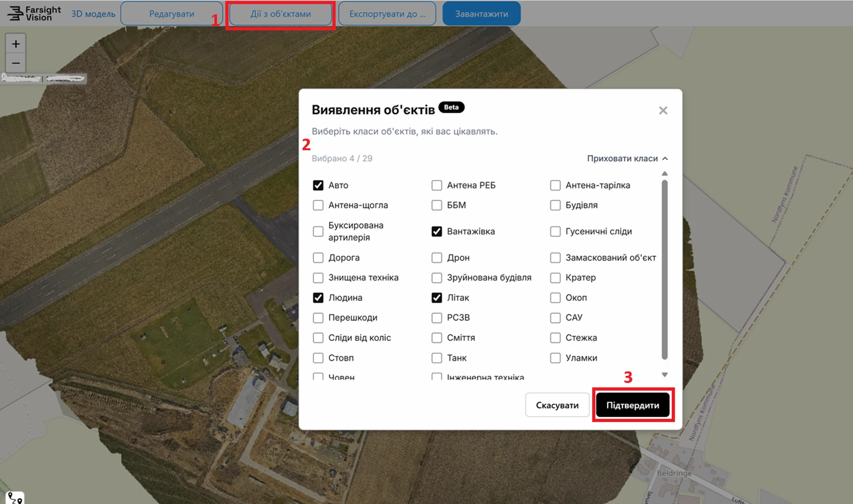The width and height of the screenshot is (853, 504).
Task: Click the scrollbar up arrow in class list
Action: click(665, 174)
